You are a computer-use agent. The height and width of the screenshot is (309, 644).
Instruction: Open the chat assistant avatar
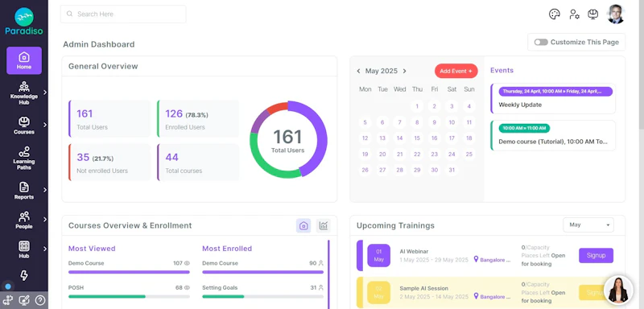click(x=618, y=290)
